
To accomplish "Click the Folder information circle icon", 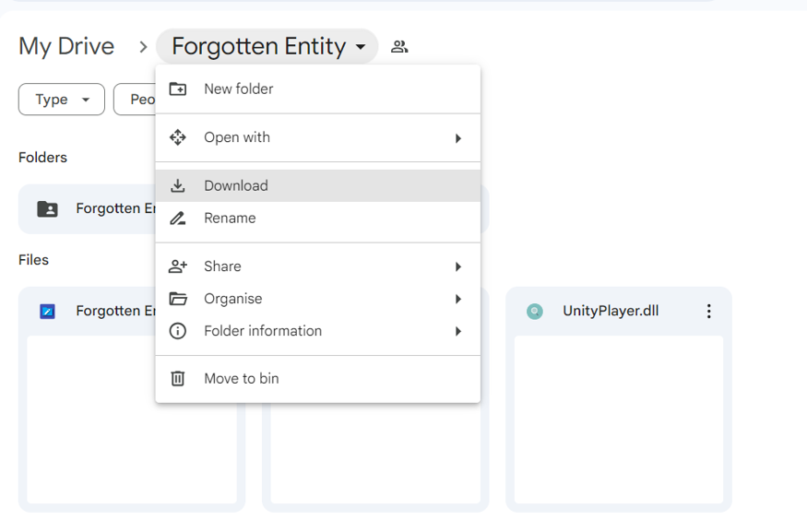I will click(x=178, y=331).
